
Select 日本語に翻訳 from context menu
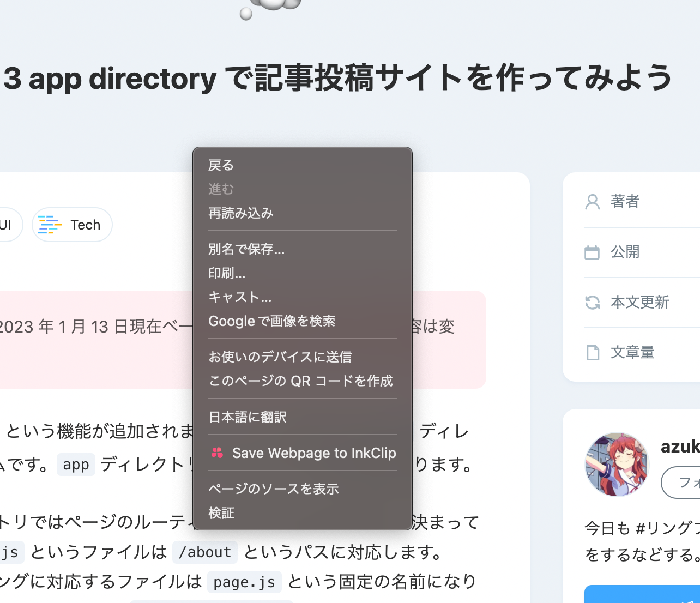pos(248,417)
